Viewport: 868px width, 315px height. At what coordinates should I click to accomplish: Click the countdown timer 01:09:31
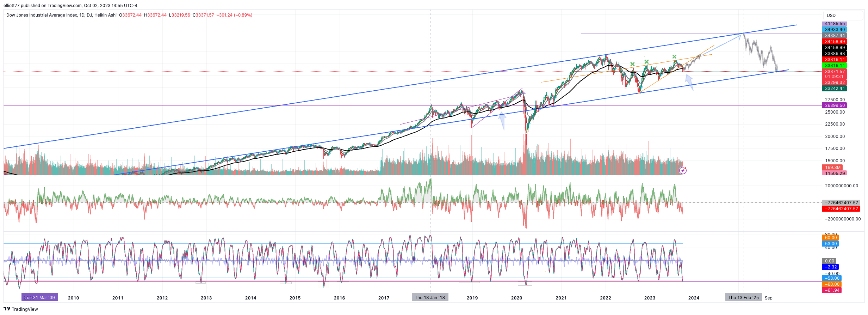pos(835,77)
